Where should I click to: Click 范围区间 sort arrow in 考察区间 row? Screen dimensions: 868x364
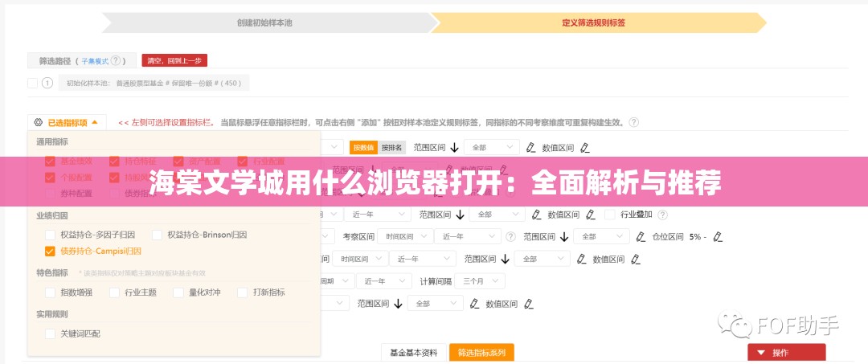pyautogui.click(x=564, y=237)
